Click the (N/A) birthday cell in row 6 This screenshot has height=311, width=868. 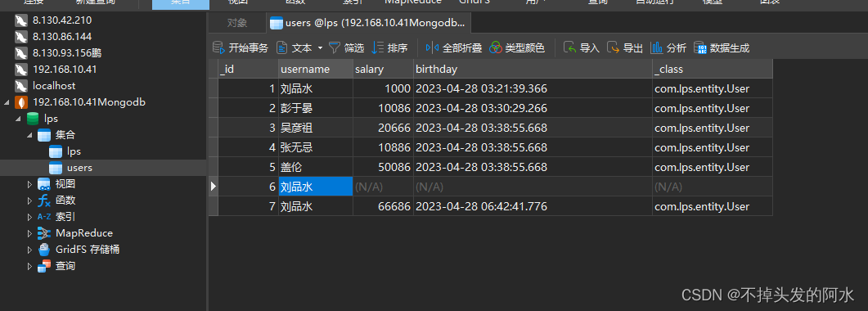(x=533, y=187)
